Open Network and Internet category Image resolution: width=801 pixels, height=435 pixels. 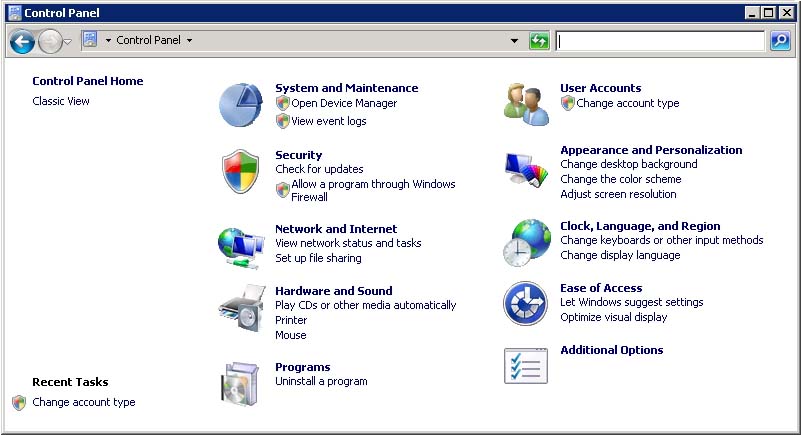[336, 229]
